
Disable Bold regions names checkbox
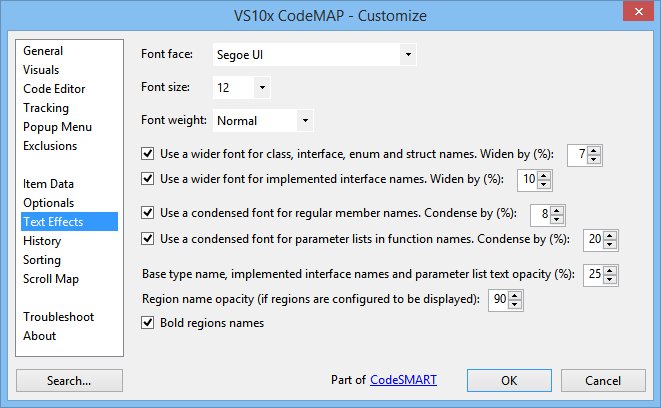(x=148, y=323)
